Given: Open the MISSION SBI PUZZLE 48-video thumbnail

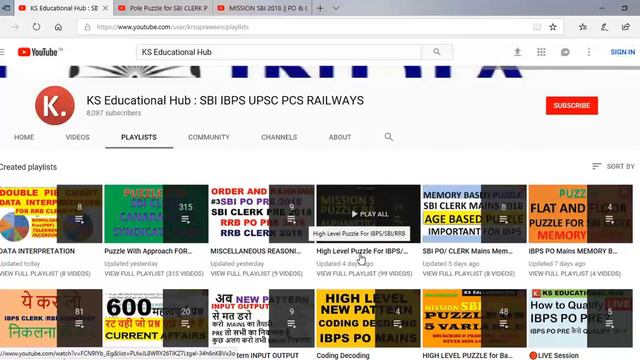Looking at the screenshot, I should click(x=474, y=318).
